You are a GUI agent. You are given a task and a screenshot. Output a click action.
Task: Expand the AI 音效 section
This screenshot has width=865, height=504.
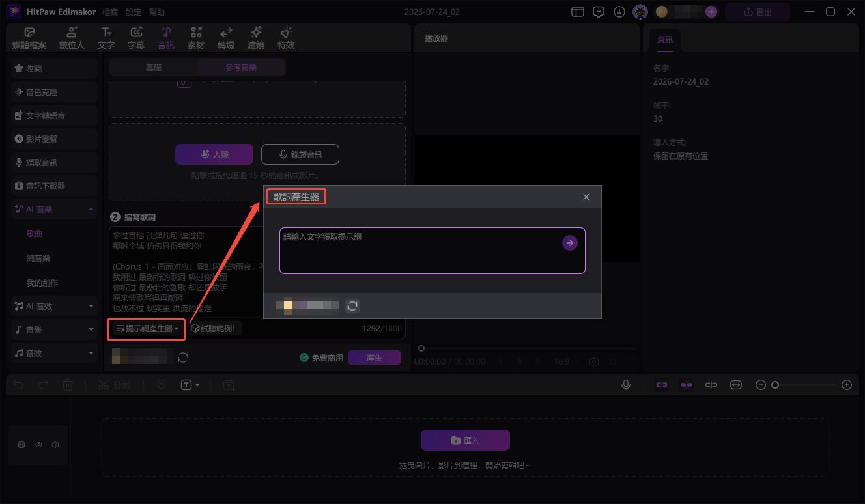pos(91,306)
